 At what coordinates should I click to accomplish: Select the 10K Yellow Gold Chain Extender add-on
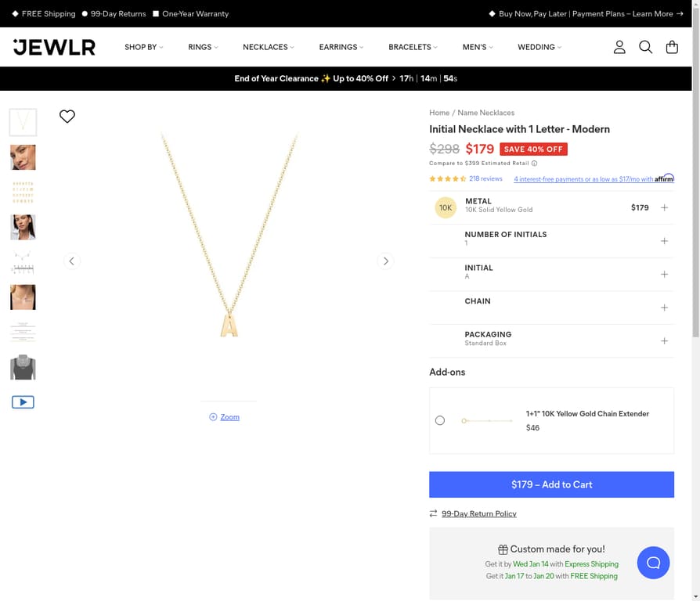(440, 420)
